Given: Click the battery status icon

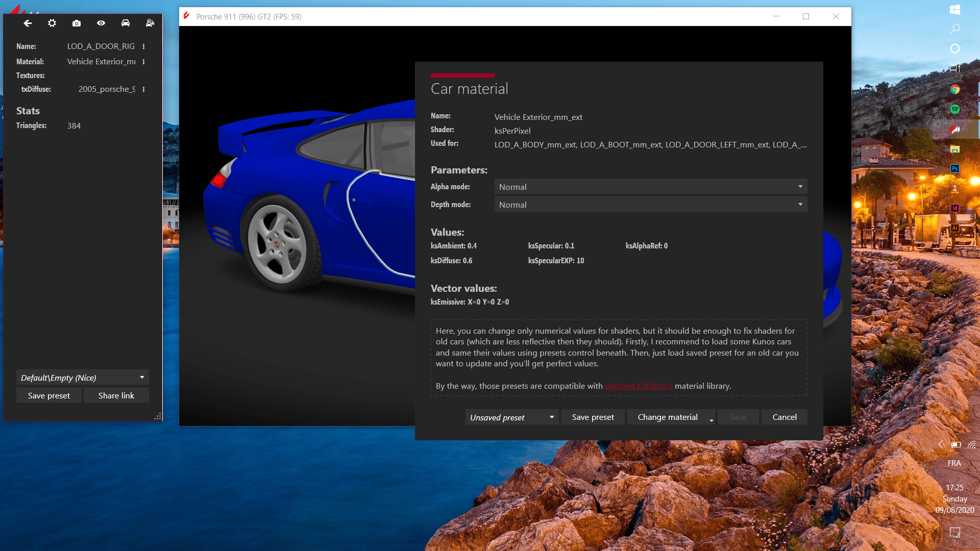Looking at the screenshot, I should tap(956, 444).
